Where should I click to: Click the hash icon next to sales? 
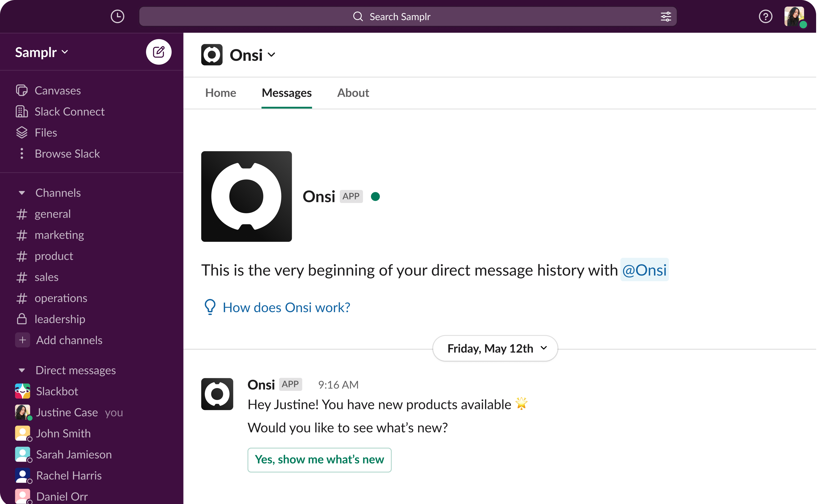[x=22, y=277]
